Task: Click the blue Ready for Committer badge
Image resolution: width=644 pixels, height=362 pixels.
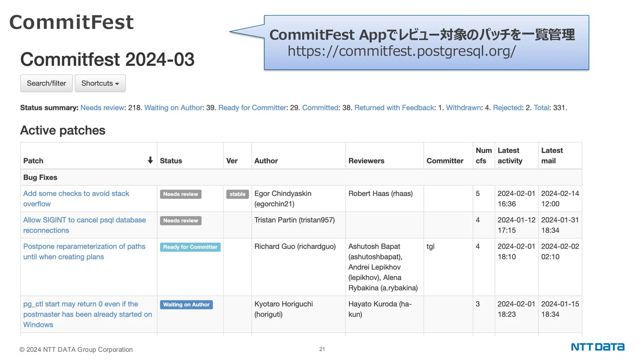Action: (190, 247)
